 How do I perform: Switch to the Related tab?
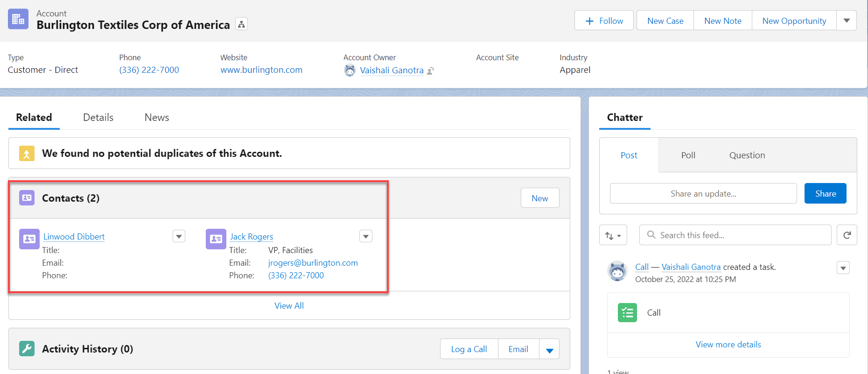point(34,118)
